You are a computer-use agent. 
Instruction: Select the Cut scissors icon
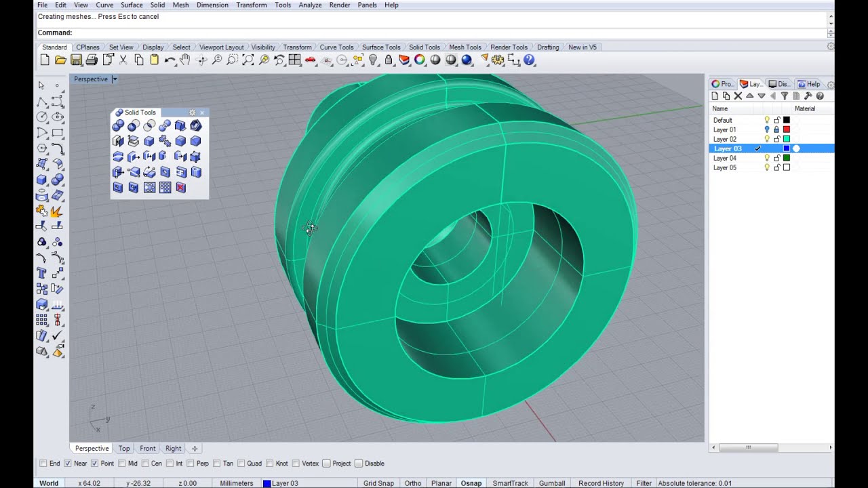click(x=123, y=60)
